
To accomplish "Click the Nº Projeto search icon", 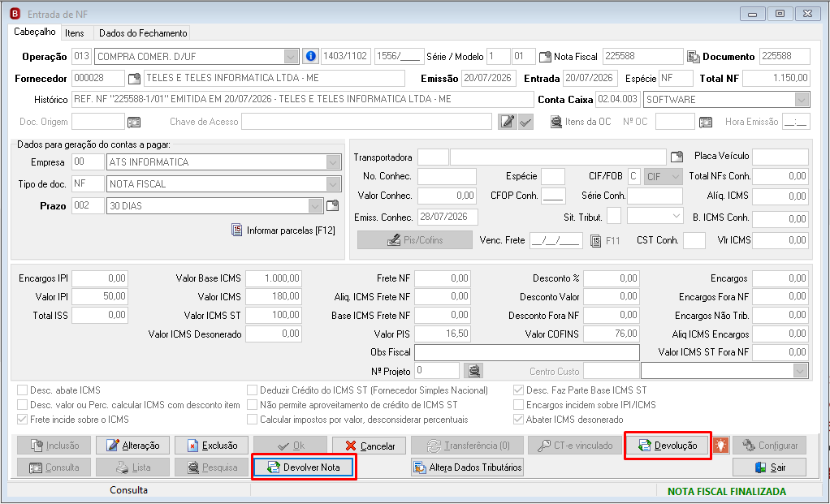I will (x=473, y=371).
